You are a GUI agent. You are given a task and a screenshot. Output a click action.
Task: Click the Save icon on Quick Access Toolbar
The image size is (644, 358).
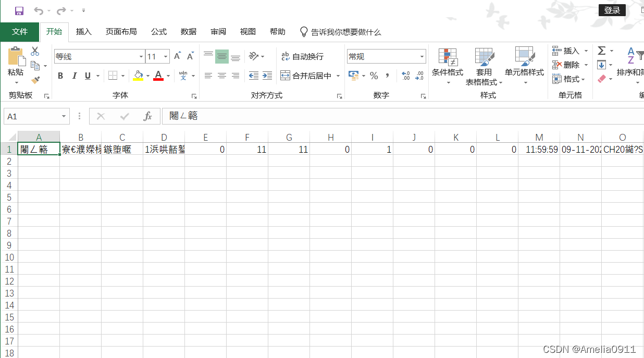click(19, 9)
